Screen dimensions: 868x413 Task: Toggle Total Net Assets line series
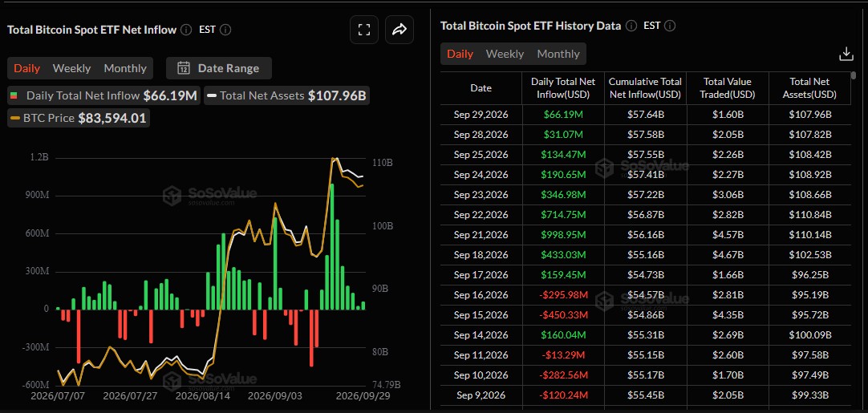click(286, 95)
